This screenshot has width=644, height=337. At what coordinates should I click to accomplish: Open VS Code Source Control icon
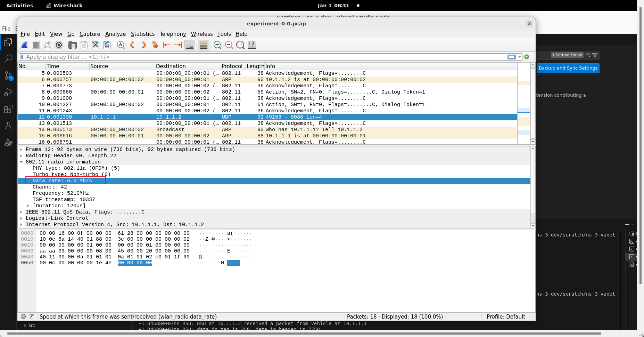[x=8, y=75]
